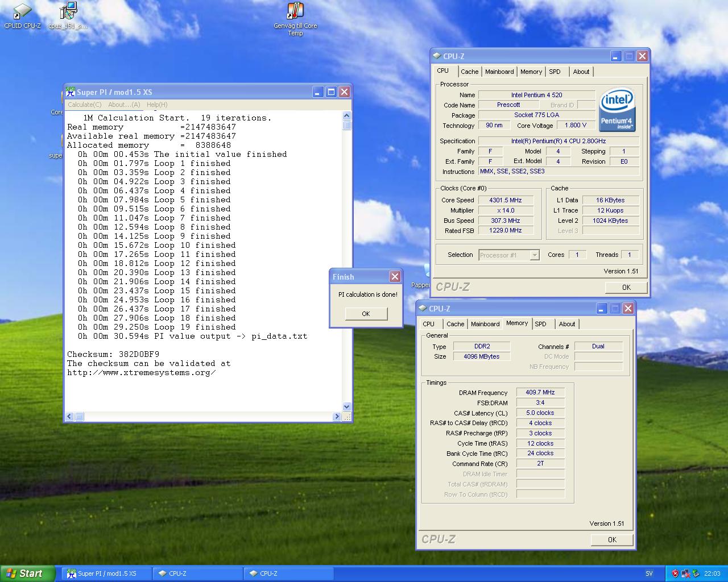Maximize the Super PI window
This screenshot has height=582, width=728.
(x=331, y=92)
